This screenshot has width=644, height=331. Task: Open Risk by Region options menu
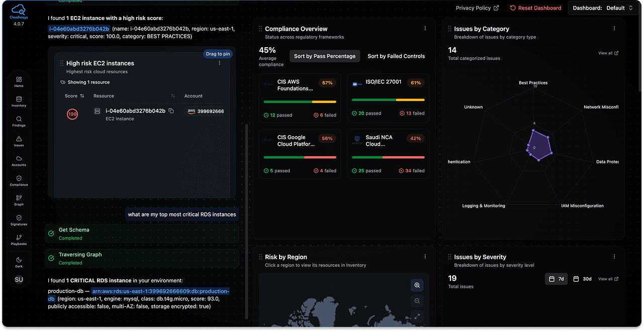(425, 257)
